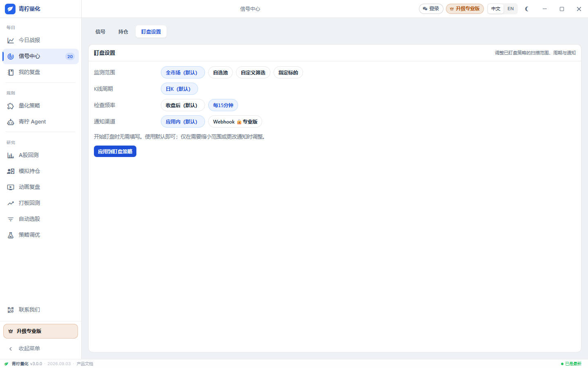Click the 今日战报 chart icon in sidebar
Screen dimensions: 588x368
click(11, 40)
